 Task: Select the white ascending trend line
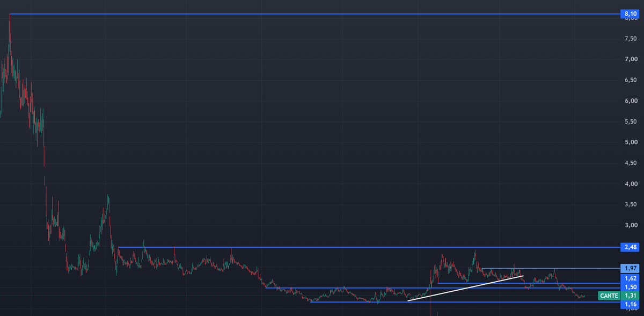(x=465, y=289)
